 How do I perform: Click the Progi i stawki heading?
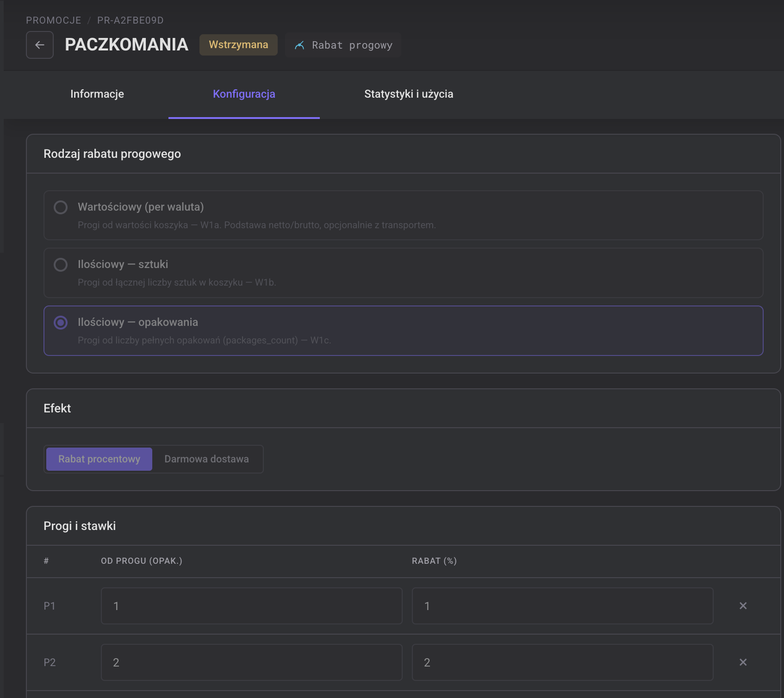80,526
